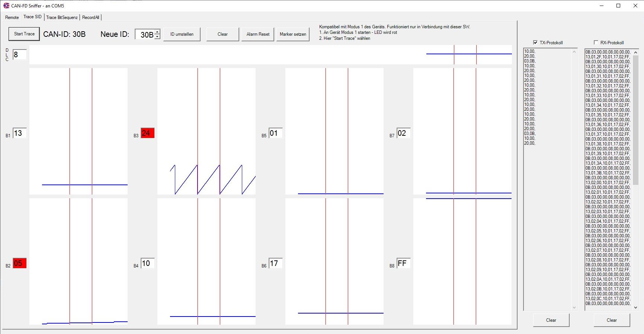Switch to the Remote tab
The width and height of the screenshot is (644, 334).
click(x=12, y=17)
